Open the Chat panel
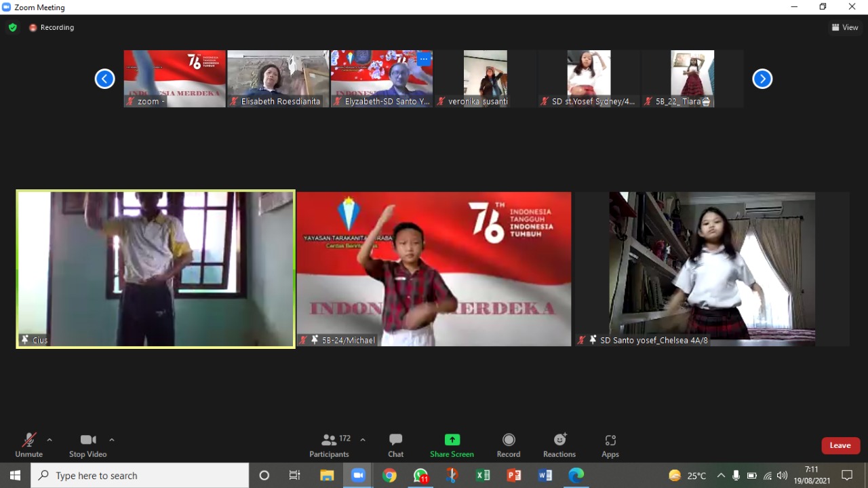Screen dimensions: 868x488 click(395, 445)
